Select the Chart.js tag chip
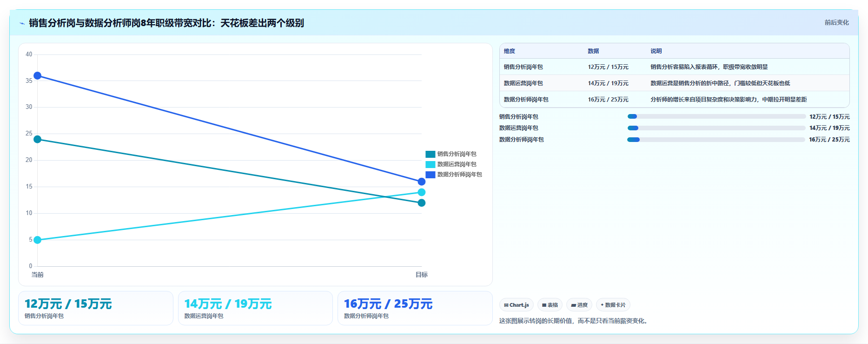This screenshot has width=868, height=344. pos(517,305)
